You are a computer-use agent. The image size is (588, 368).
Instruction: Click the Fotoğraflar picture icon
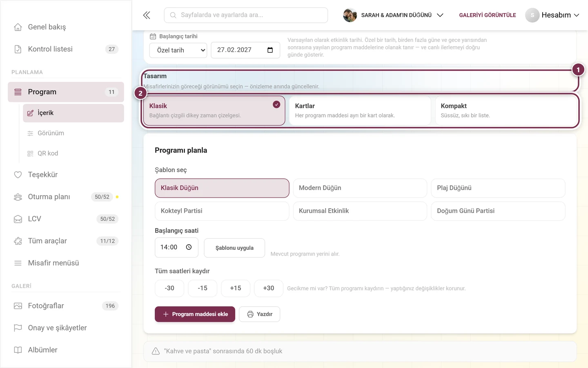point(18,306)
